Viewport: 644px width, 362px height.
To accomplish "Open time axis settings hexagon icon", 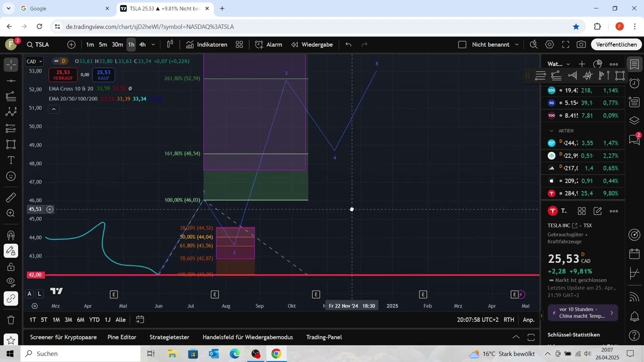I will pyautogui.click(x=34, y=306).
